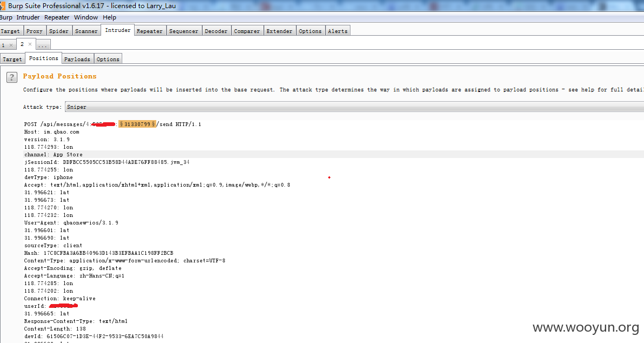Click the 118.774285: lon line
Viewport: 644px width, 343px height.
(49, 283)
